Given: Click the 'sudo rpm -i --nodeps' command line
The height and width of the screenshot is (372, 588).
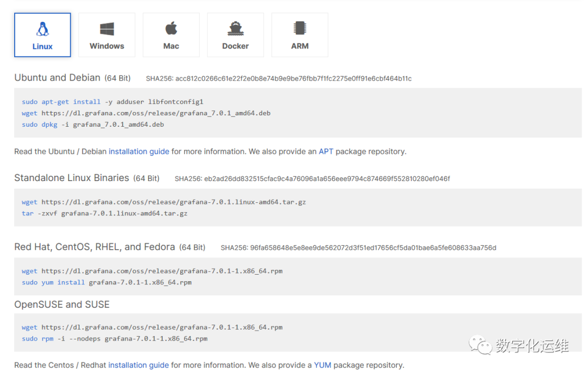Looking at the screenshot, I should pos(114,339).
